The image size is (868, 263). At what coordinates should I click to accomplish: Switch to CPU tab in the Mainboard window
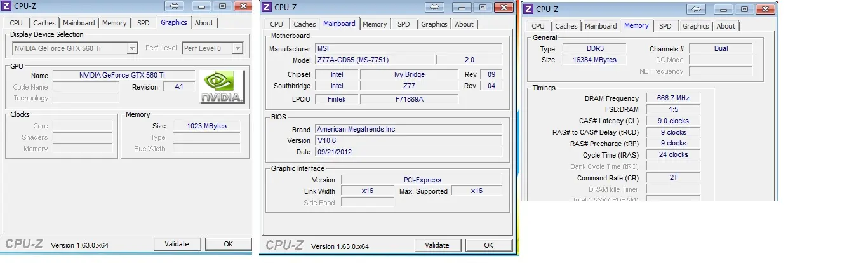277,24
